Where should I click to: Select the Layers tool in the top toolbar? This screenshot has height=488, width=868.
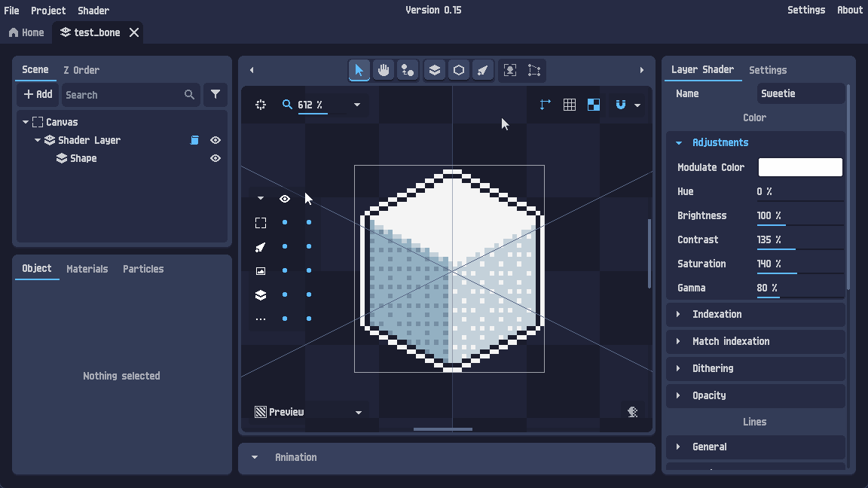click(x=434, y=69)
